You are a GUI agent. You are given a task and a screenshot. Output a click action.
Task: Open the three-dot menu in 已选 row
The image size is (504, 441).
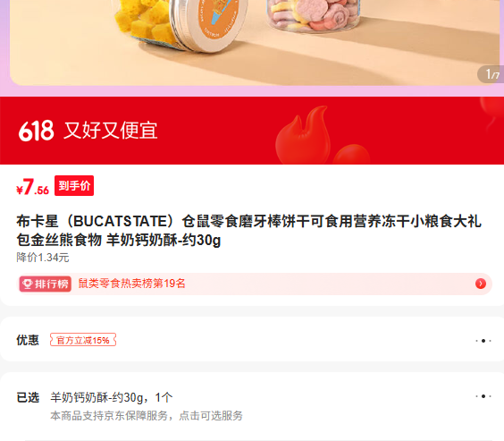click(483, 396)
